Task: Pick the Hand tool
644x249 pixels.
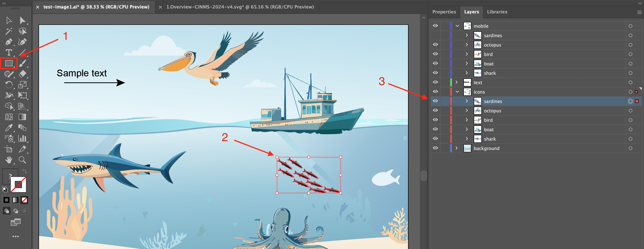Action: pos(9,160)
